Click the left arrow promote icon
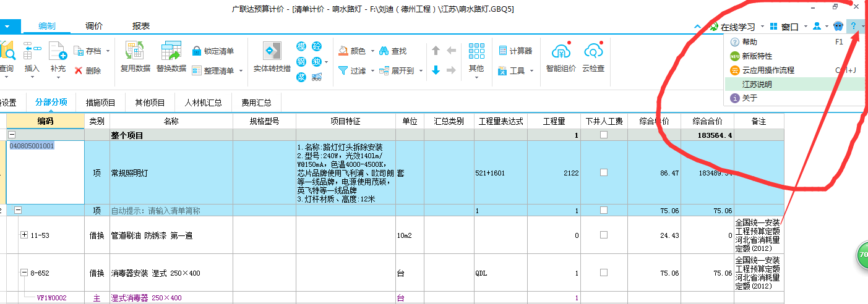The width and height of the screenshot is (868, 304). coord(451,51)
